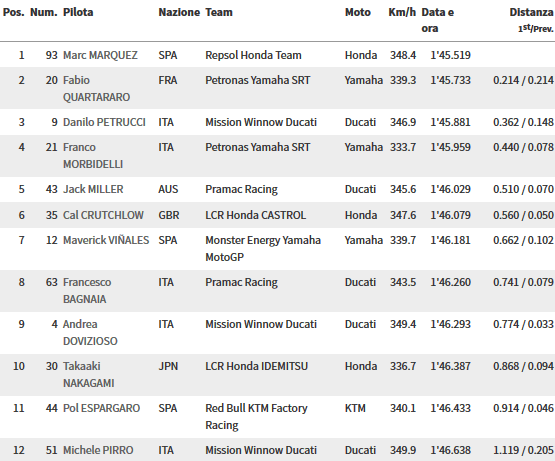Viewport: 555px width, 461px height.
Task: Click the Moto column header
Action: point(358,12)
